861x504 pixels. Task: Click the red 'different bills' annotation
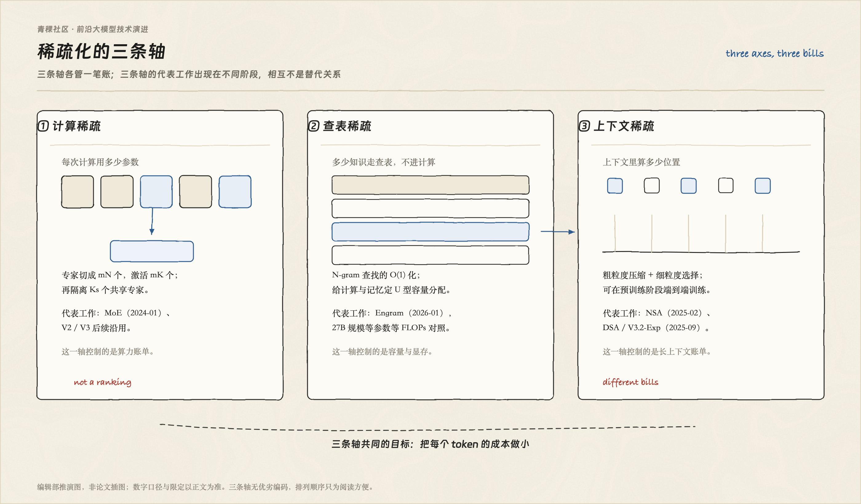point(630,382)
